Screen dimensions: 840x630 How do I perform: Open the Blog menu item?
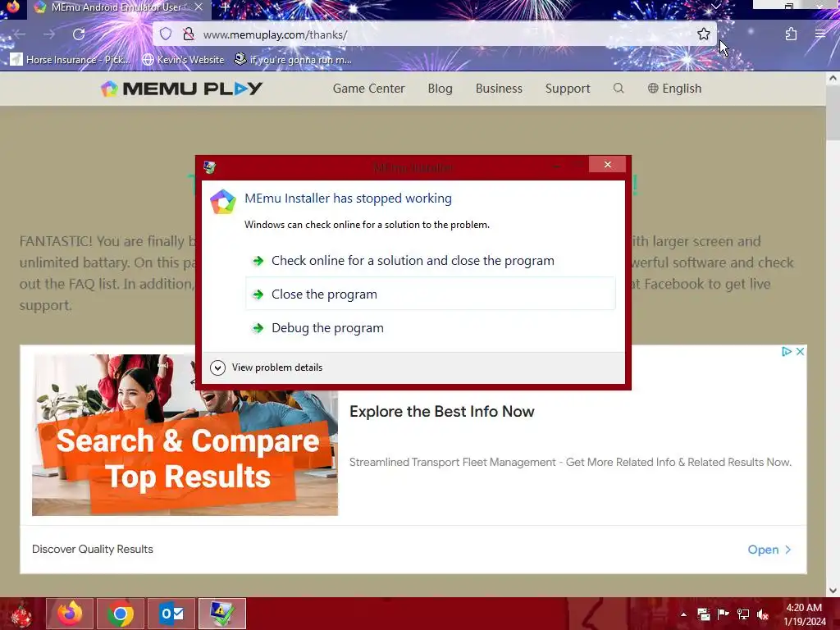440,89
